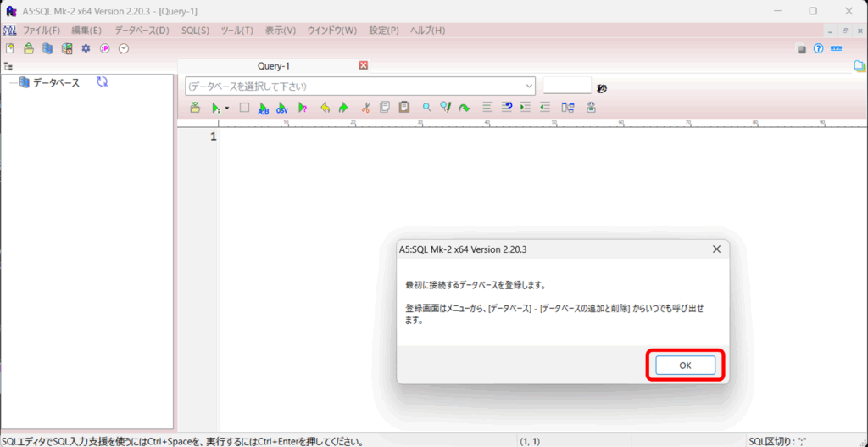Open replace via magnifier-with-pen icon
Screen dimensions: 868x447
(446, 108)
